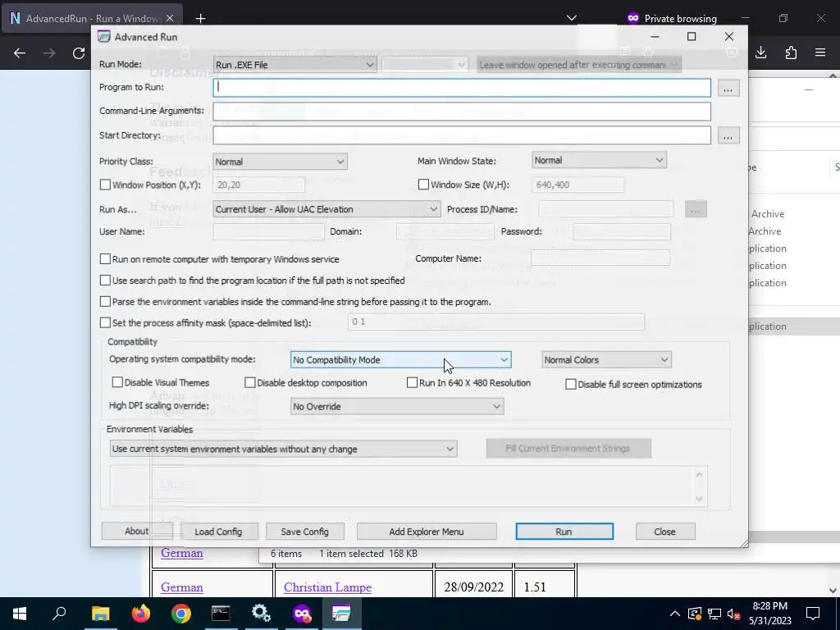Open the Settings gear taskbar icon
The height and width of the screenshot is (630, 840).
point(261,614)
